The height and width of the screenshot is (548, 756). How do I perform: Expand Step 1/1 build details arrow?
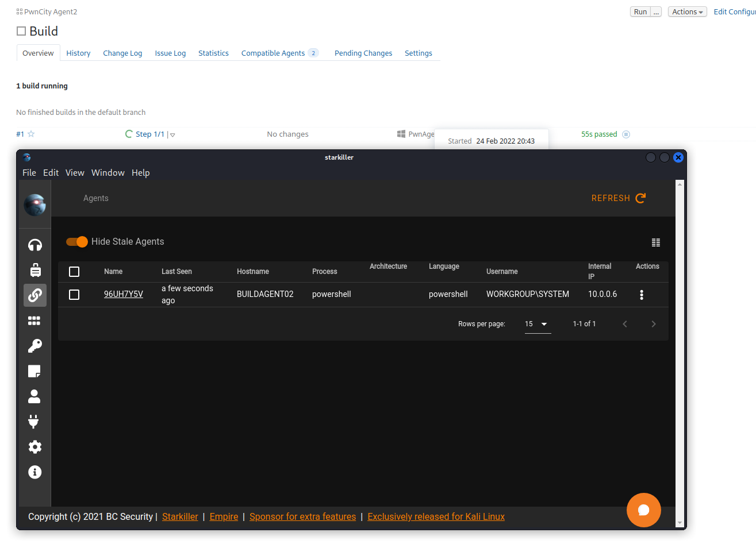pyautogui.click(x=172, y=135)
